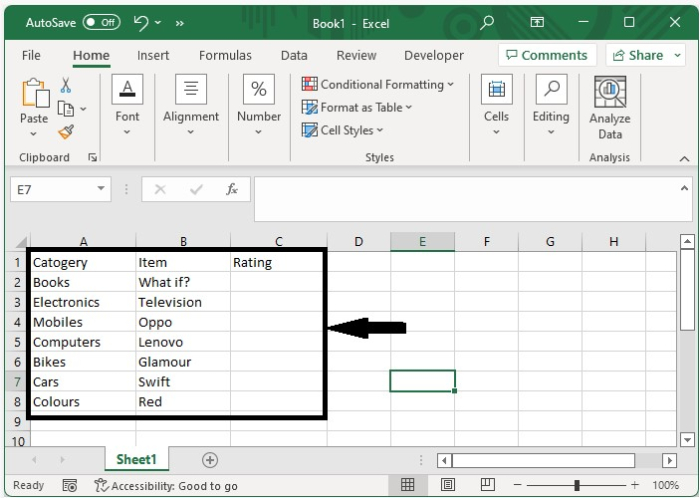Collapse the ribbon with the caret
The image size is (700, 498).
(684, 158)
